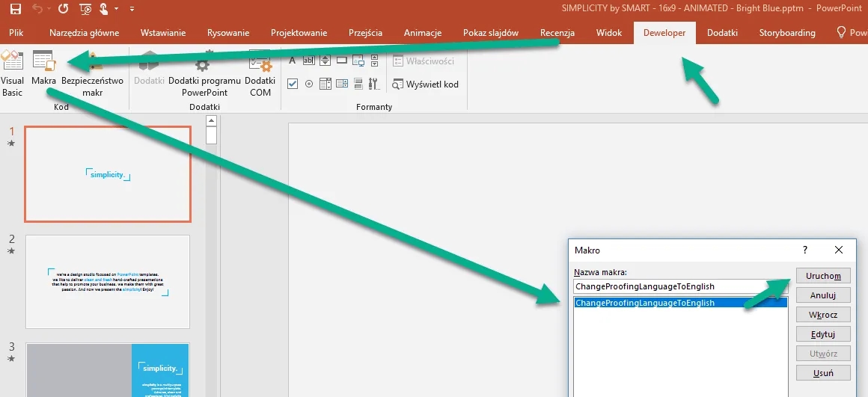The width and height of the screenshot is (868, 397).
Task: Open More Controls tools icon
Action: pyautogui.click(x=374, y=84)
